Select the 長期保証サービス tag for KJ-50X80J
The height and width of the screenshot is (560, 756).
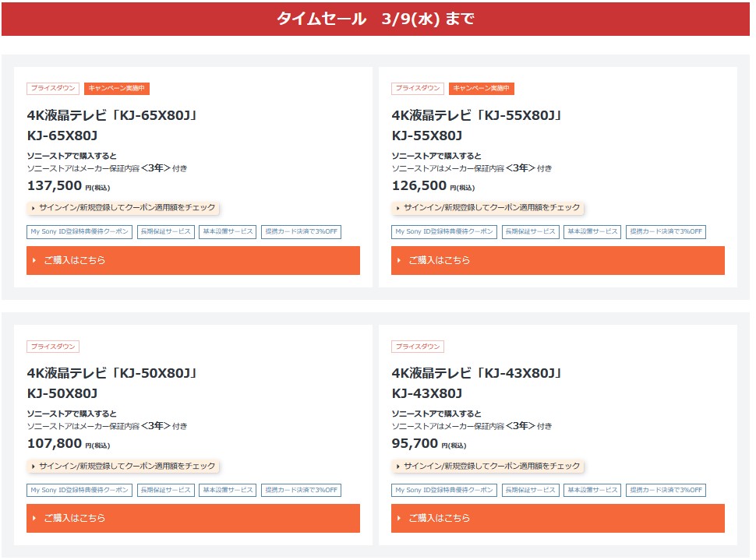pos(166,490)
